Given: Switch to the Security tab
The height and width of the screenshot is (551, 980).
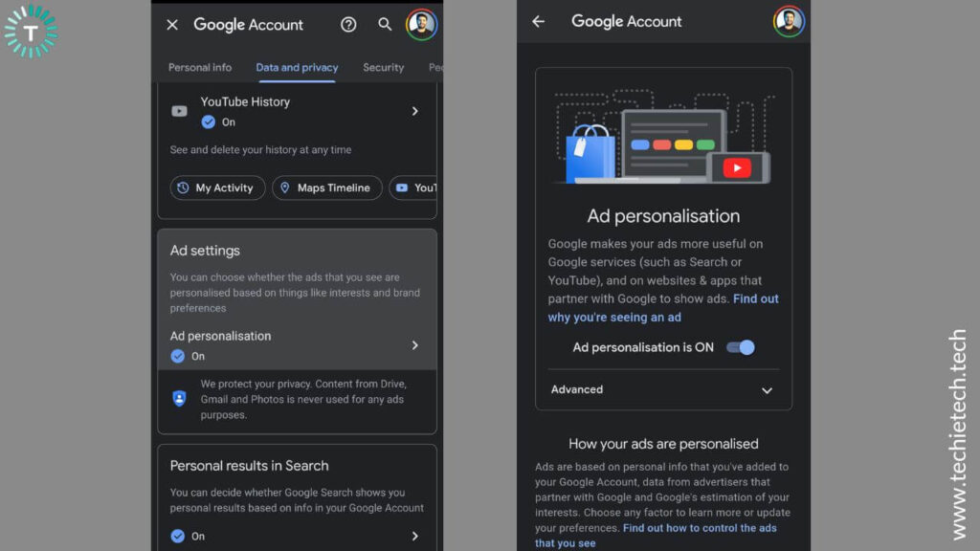Looking at the screenshot, I should (x=383, y=67).
